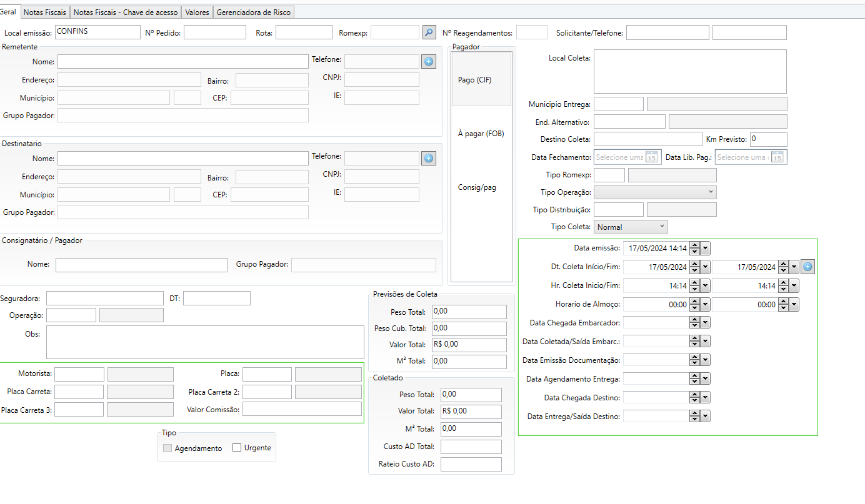Click the blue plus icon beside Remetente Telefone
Screen dimensions: 865x504
click(x=429, y=61)
